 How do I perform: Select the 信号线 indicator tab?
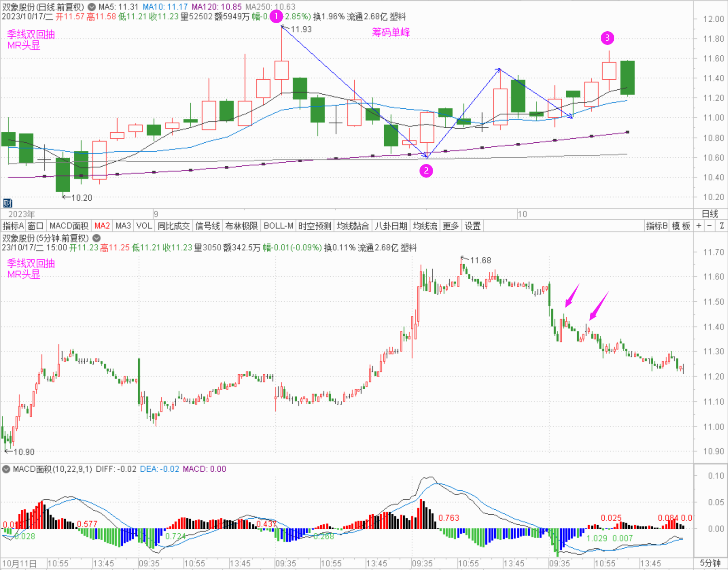(207, 226)
